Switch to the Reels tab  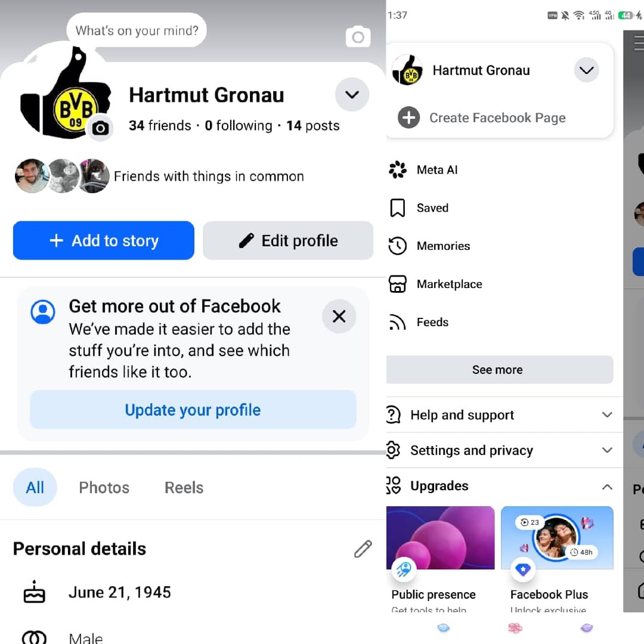pyautogui.click(x=184, y=488)
